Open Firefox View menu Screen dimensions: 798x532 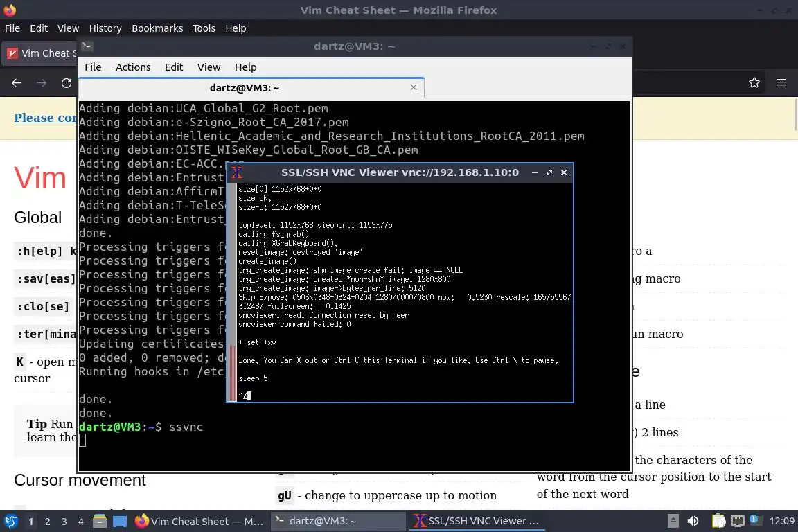click(x=68, y=28)
